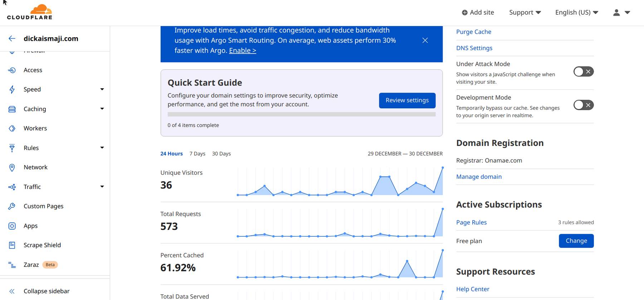Click the '3 rules allowed' text
The image size is (644, 300).
tap(576, 222)
